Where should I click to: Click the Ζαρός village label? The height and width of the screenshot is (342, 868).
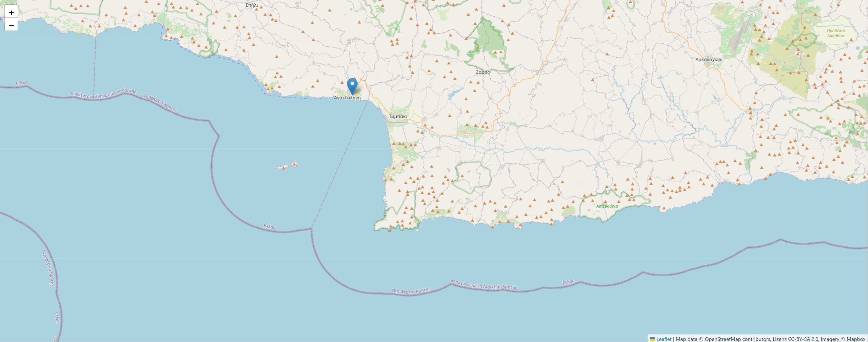[482, 72]
